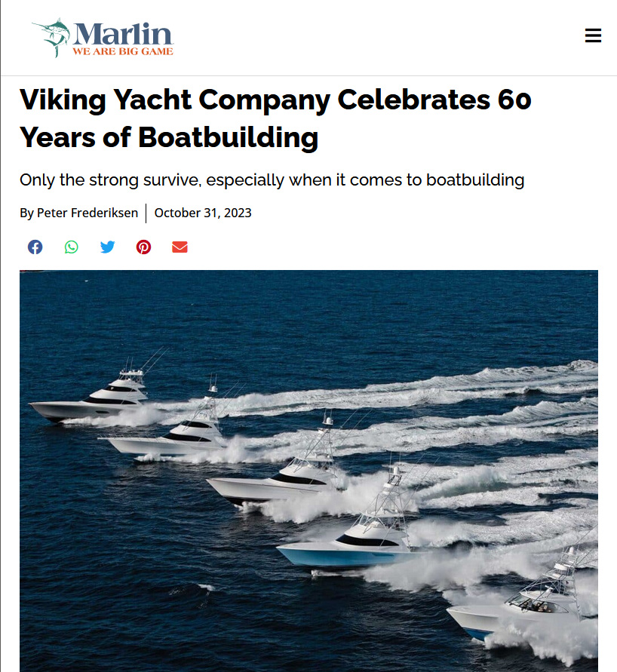The image size is (617, 672).
Task: Share the article via WhatsApp
Action: click(x=71, y=247)
